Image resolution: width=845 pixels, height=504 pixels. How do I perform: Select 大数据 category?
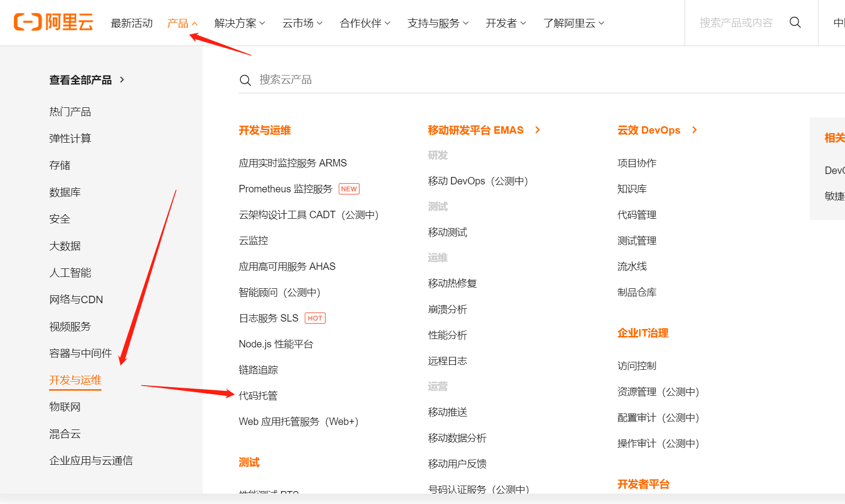[x=65, y=246]
